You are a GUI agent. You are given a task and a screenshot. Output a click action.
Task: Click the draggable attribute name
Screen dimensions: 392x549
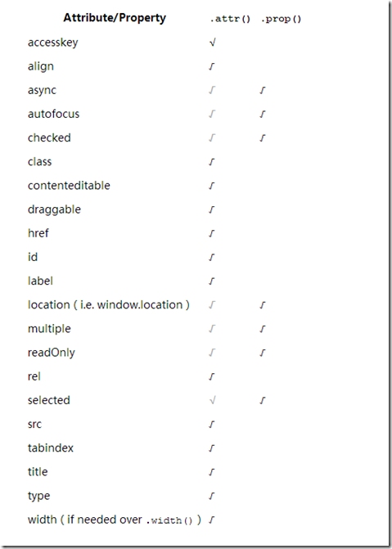[x=54, y=209]
